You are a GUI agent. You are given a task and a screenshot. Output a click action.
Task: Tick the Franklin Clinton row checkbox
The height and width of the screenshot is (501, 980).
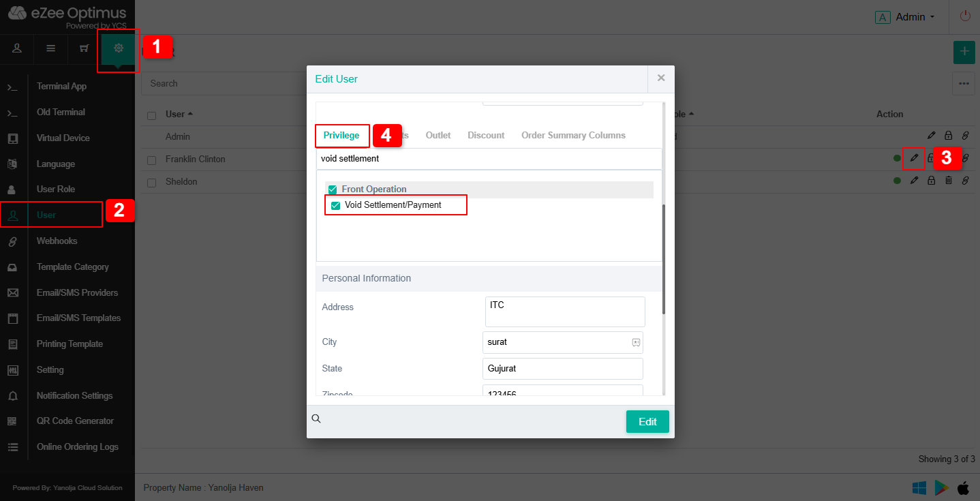click(x=152, y=160)
